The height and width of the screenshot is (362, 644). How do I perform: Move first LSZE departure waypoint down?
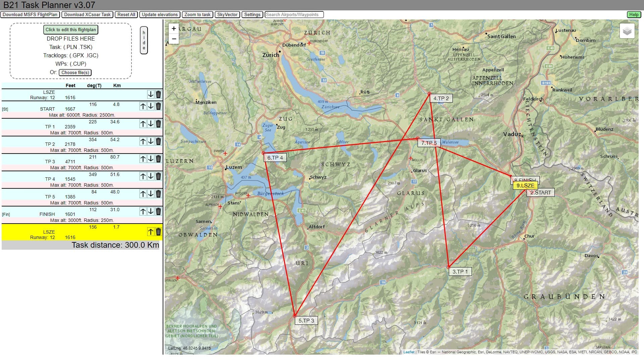(x=151, y=95)
